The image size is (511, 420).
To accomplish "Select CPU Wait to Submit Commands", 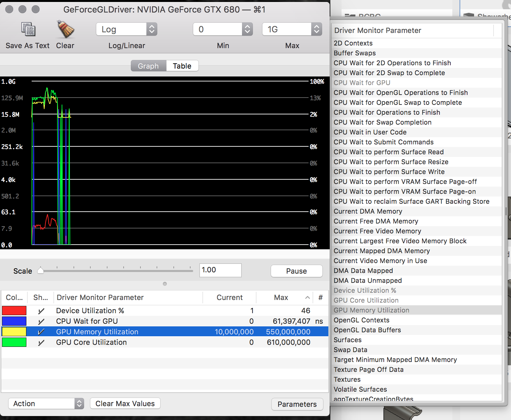I will pos(417,142).
